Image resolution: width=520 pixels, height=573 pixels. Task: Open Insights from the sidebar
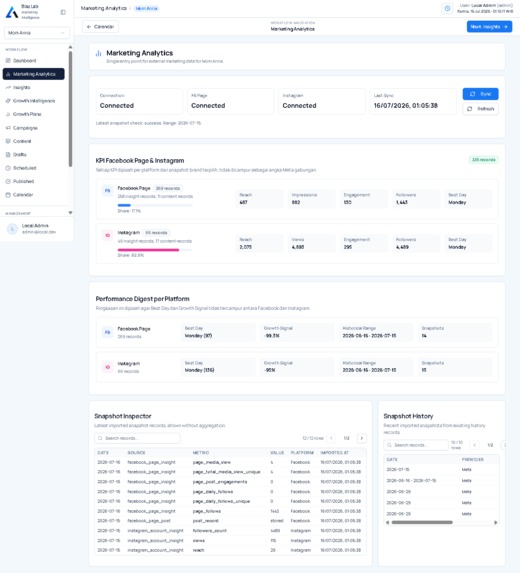tap(33, 87)
